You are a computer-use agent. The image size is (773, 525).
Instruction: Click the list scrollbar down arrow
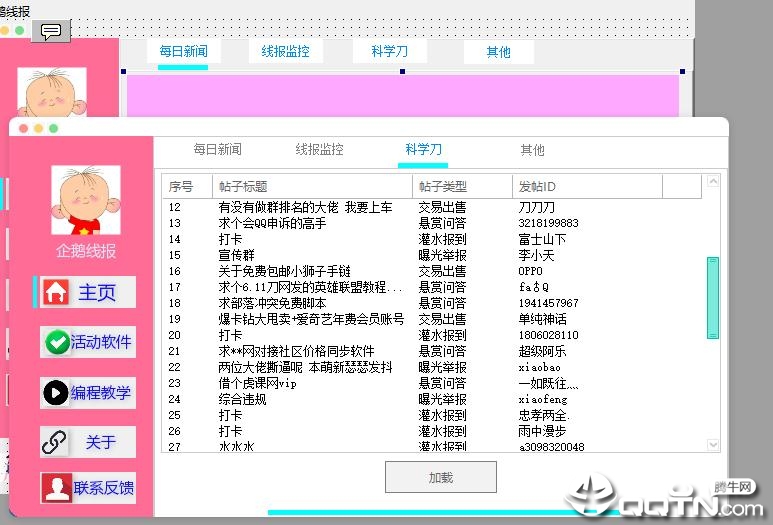(x=713, y=445)
